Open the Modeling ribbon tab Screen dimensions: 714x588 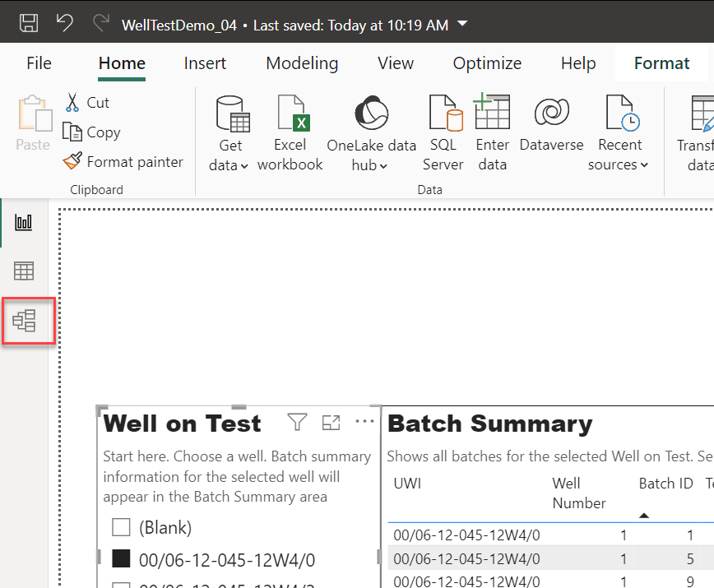[302, 63]
